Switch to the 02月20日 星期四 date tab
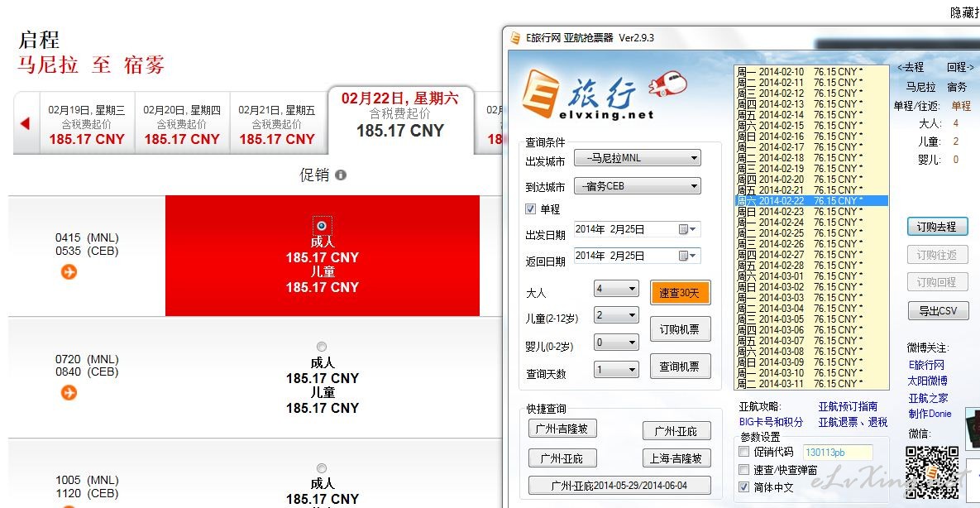The height and width of the screenshot is (508, 980). [182, 124]
